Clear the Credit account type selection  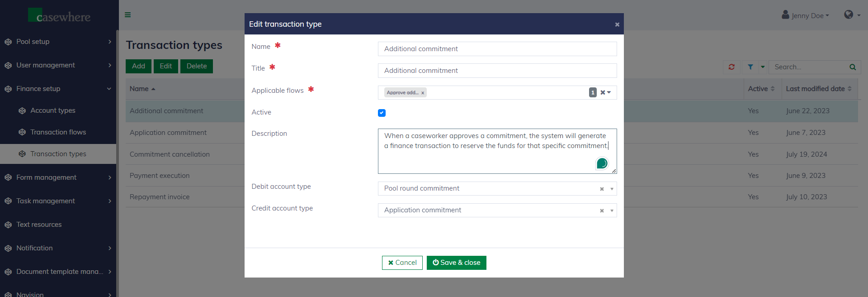(602, 211)
